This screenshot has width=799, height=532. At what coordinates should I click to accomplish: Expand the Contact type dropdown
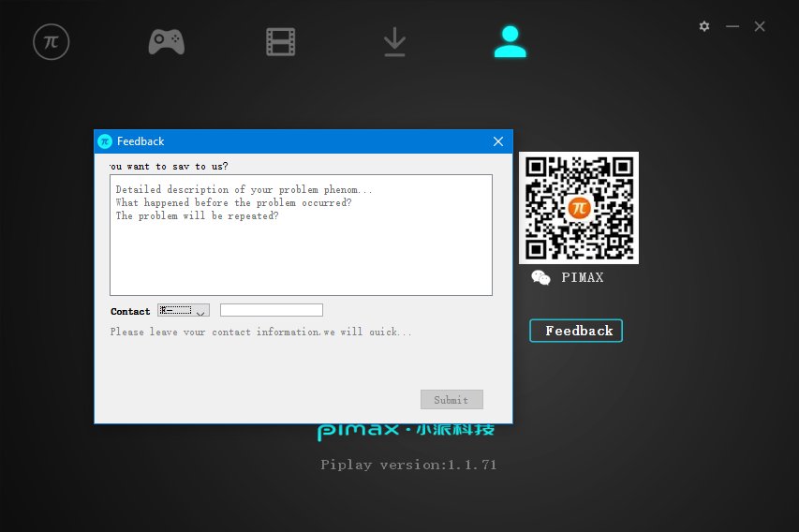pyautogui.click(x=184, y=310)
